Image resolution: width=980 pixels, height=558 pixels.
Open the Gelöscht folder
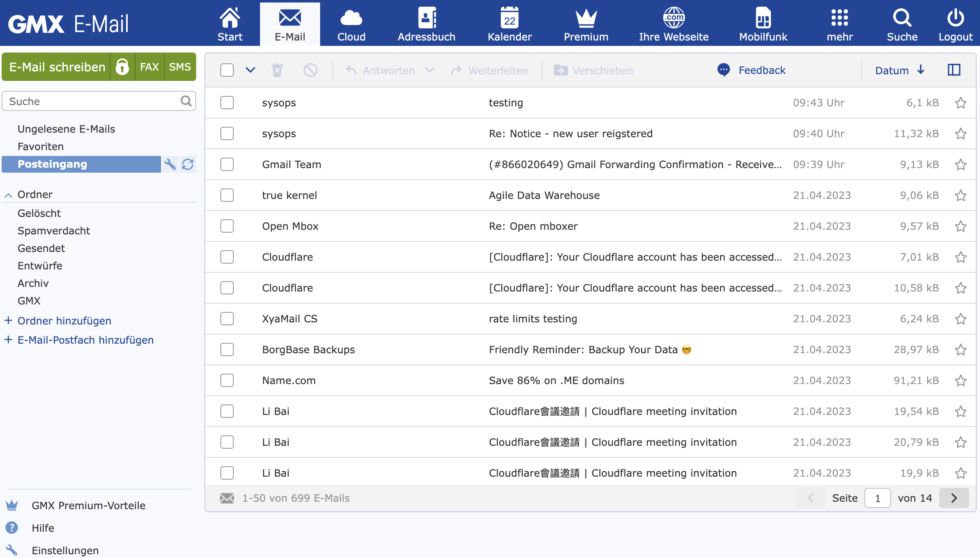pyautogui.click(x=39, y=213)
